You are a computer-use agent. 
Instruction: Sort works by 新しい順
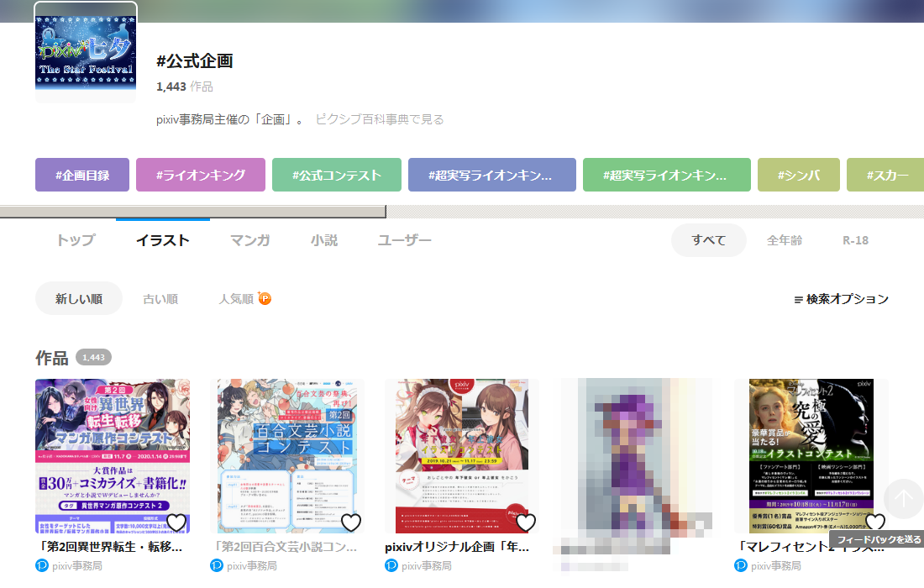(x=79, y=299)
